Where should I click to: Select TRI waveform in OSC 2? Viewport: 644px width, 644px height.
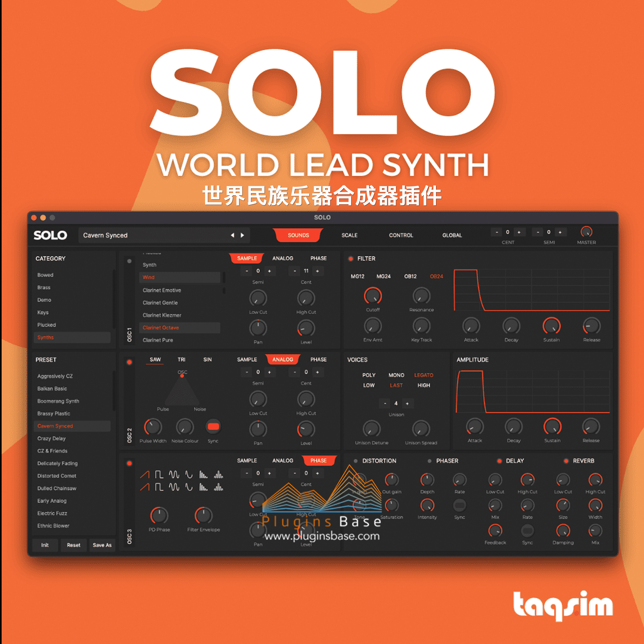tap(181, 360)
